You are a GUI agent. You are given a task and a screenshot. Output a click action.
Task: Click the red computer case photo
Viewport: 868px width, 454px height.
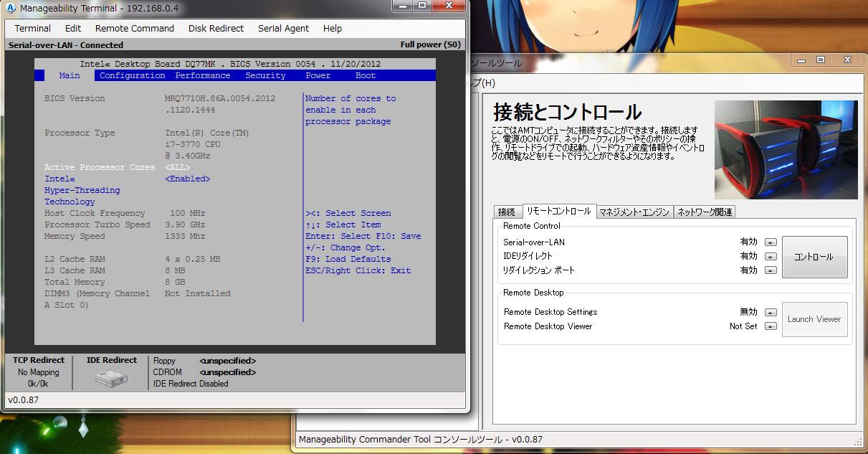(786, 149)
